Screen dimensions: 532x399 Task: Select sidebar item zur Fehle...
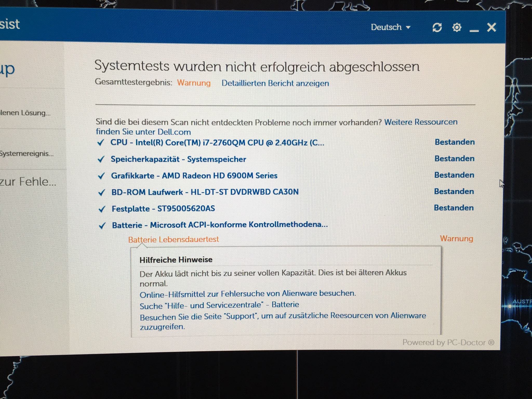coord(28,182)
